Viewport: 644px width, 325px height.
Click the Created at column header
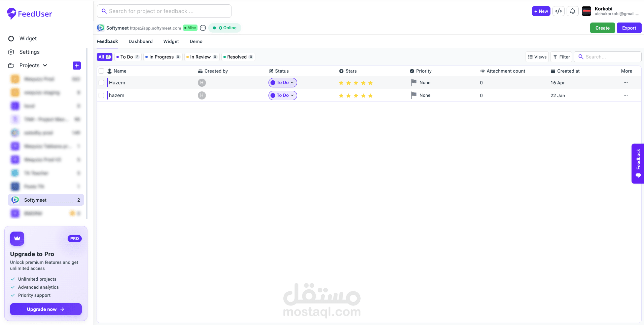click(x=565, y=71)
